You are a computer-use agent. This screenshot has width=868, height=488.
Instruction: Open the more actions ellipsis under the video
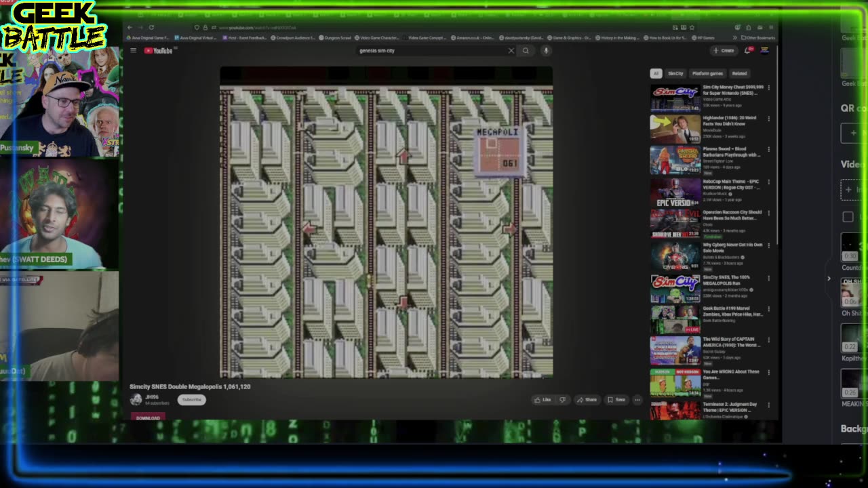[x=637, y=400]
